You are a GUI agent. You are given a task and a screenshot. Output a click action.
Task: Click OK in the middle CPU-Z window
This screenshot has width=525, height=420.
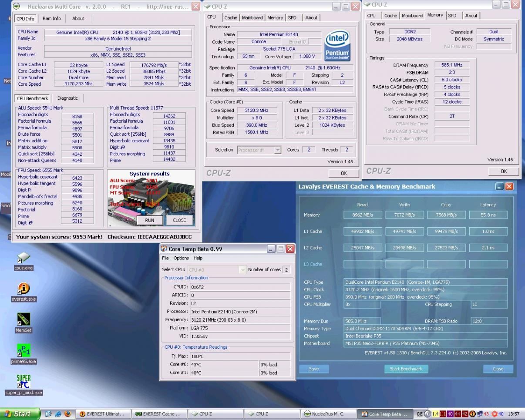[344, 173]
